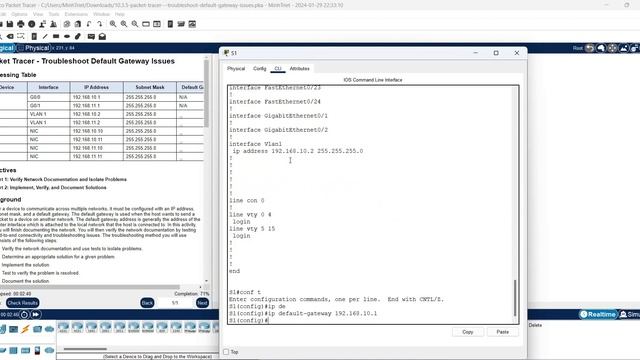
Task: Click the Subnet Mask column header
Action: [150, 87]
